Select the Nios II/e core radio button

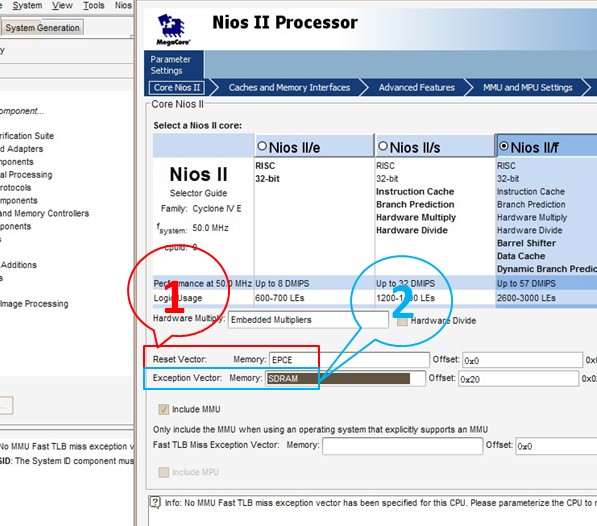coord(262,146)
